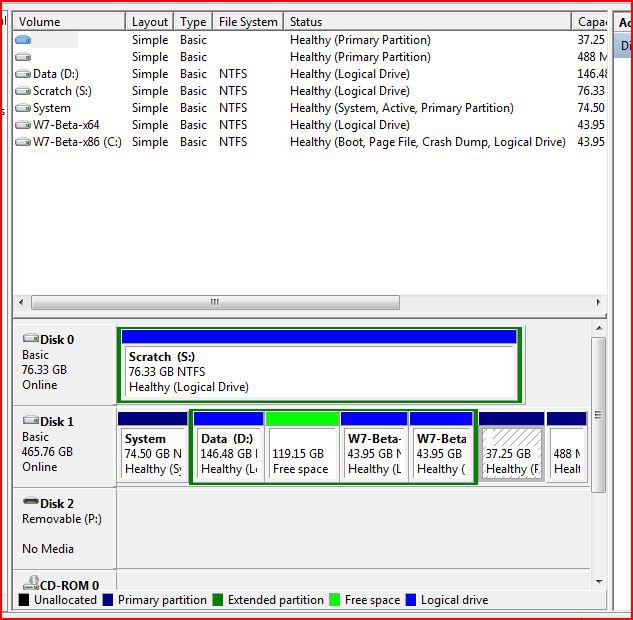This screenshot has width=633, height=620.
Task: Select the System 74.50 GB partition block
Action: click(x=153, y=447)
